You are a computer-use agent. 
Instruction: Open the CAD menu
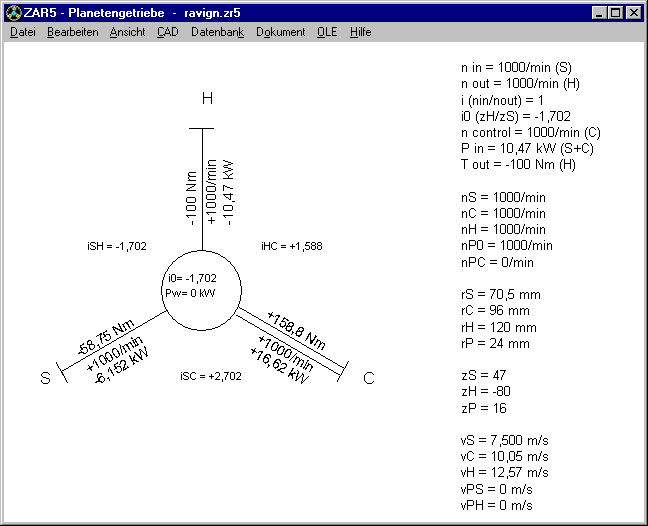[167, 32]
